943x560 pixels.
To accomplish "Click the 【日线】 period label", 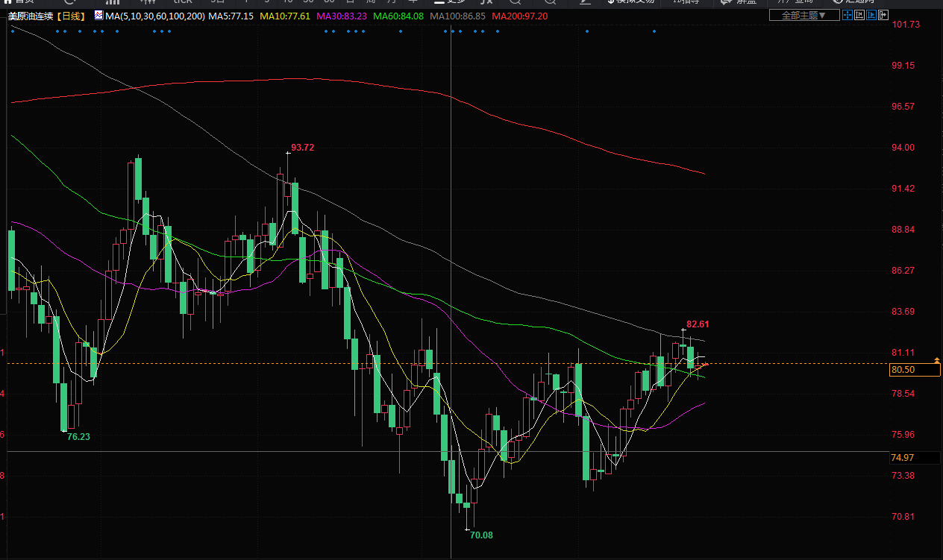I will pos(72,16).
